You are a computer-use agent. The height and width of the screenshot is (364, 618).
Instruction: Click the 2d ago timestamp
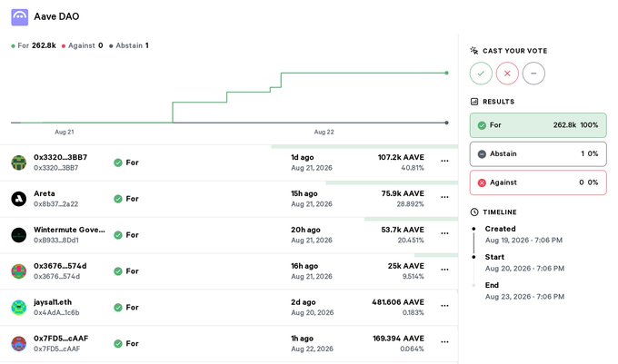point(303,302)
